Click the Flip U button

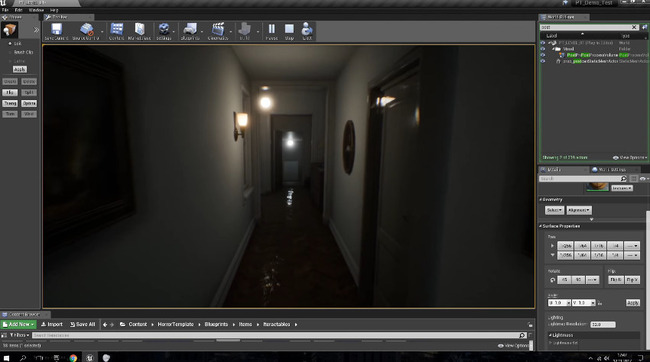click(616, 280)
